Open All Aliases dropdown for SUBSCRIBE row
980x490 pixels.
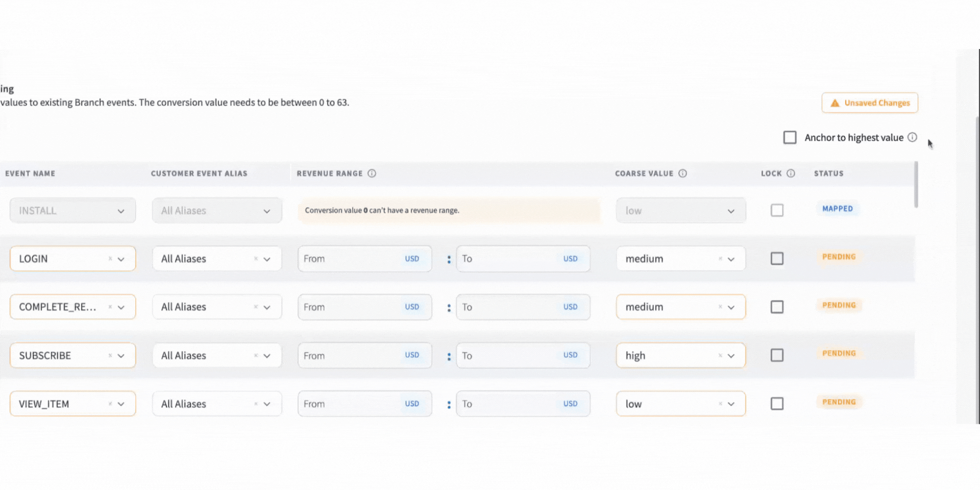267,356
